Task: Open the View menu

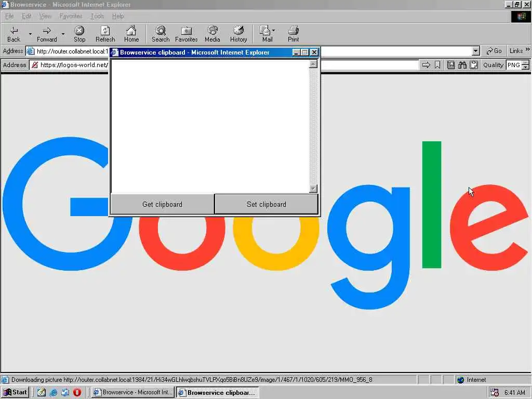Action: coord(45,16)
